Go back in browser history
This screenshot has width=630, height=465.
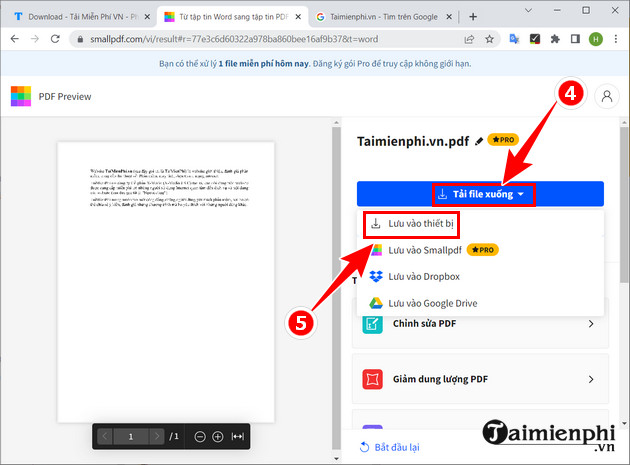tap(15, 39)
